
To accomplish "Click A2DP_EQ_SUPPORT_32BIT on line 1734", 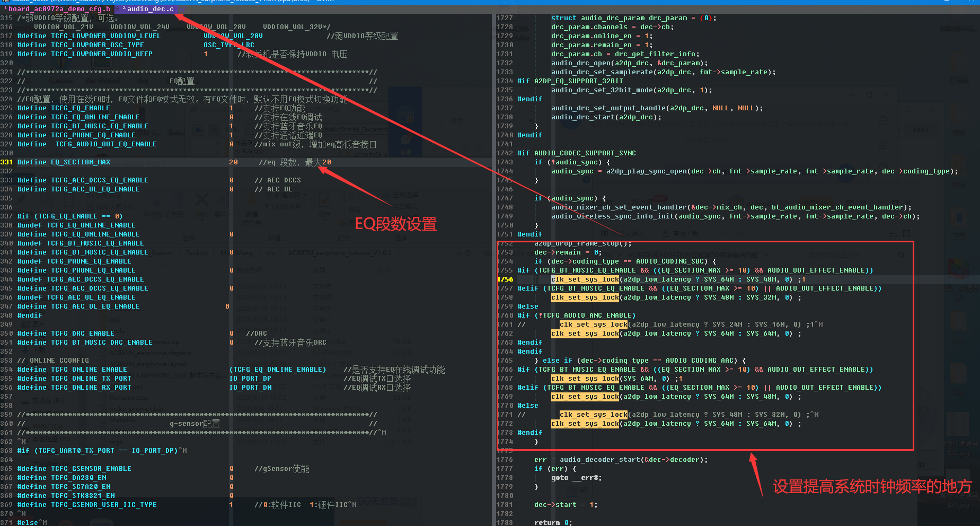I will 579,81.
